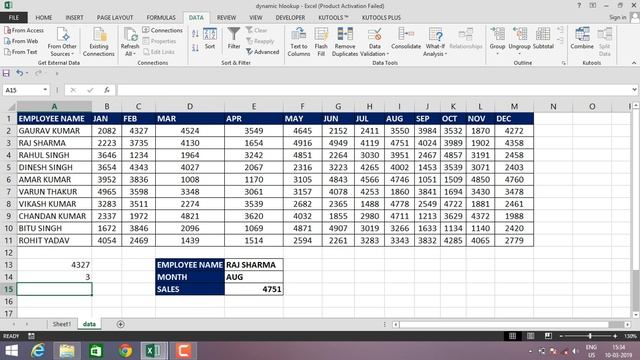The height and width of the screenshot is (360, 640).
Task: Click zoom out minus button
Action: tap(562, 336)
